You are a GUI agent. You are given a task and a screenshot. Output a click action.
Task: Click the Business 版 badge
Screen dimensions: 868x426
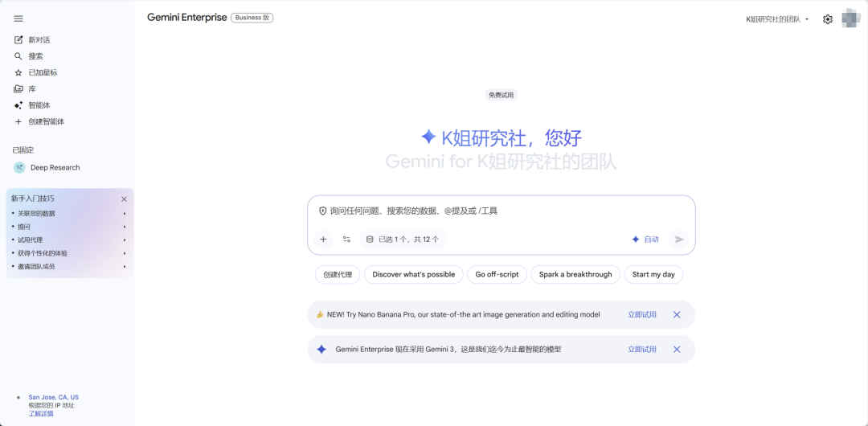pos(252,18)
